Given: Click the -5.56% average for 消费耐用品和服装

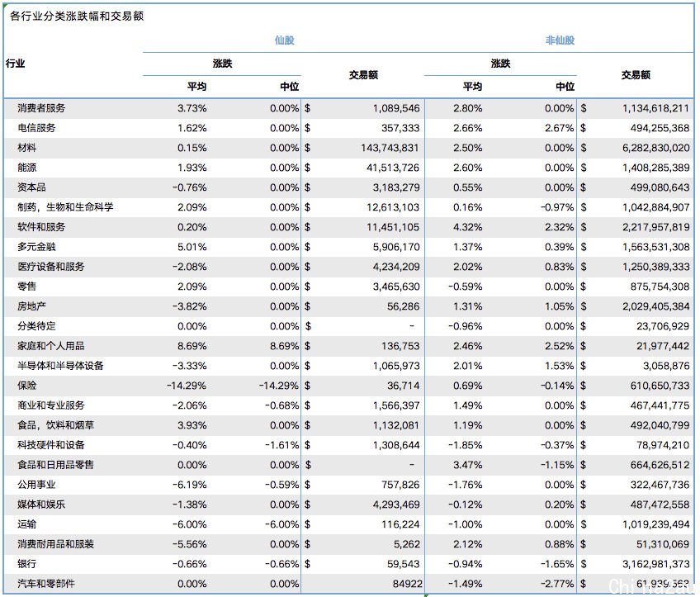Looking at the screenshot, I should [190, 544].
